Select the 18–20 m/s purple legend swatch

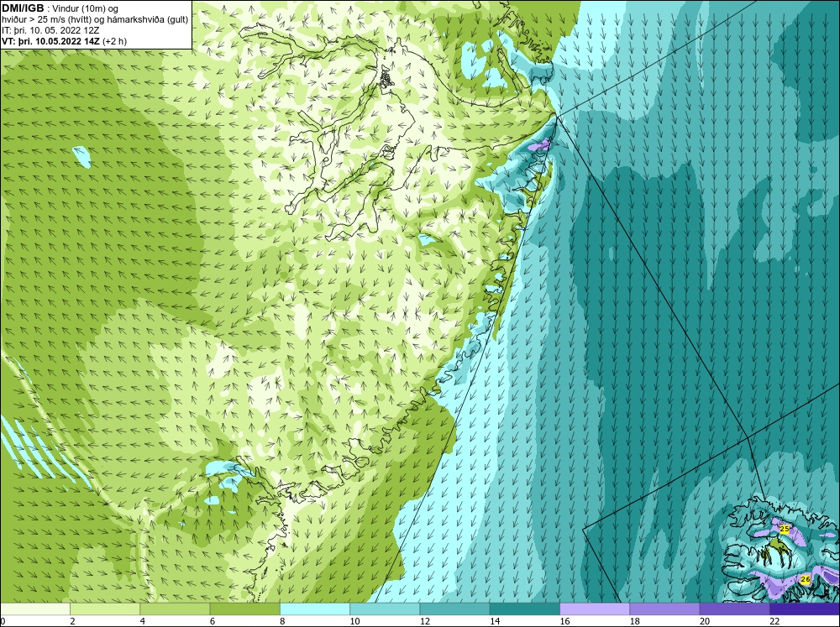pyautogui.click(x=664, y=609)
